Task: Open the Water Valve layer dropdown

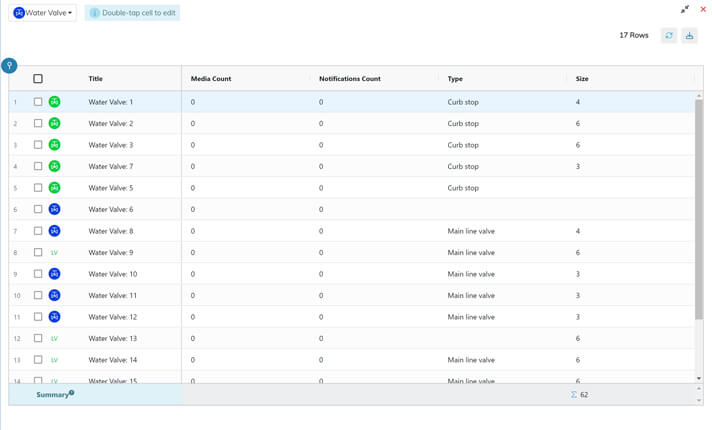Action: coord(44,13)
